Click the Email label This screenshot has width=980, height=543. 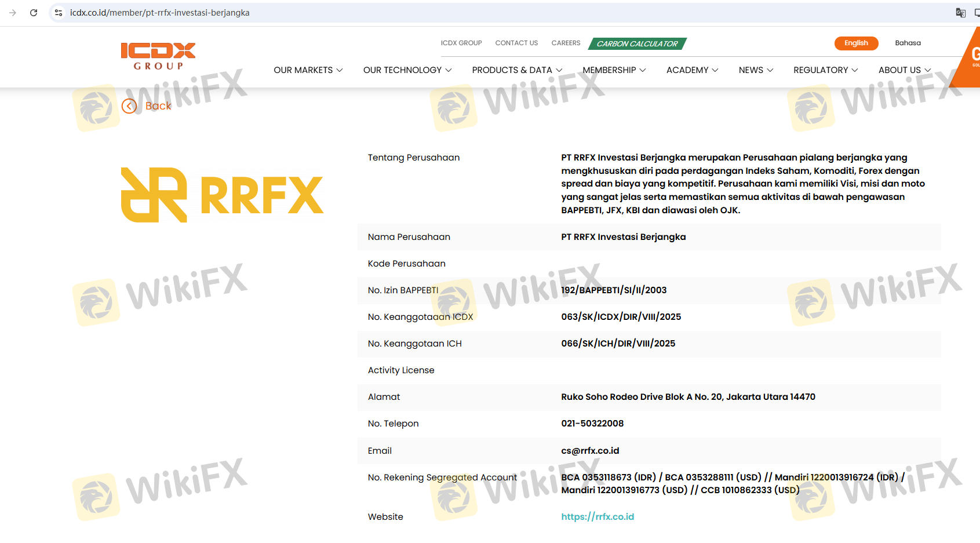(x=380, y=451)
